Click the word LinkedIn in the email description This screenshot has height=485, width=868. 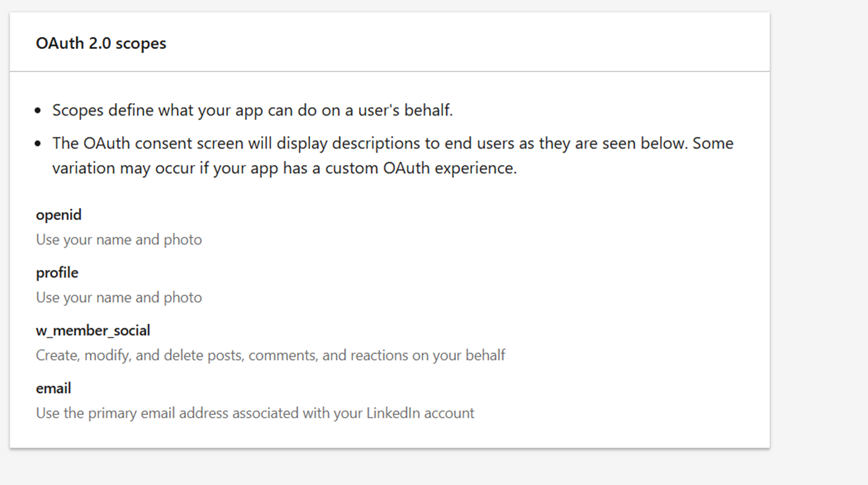coord(393,413)
